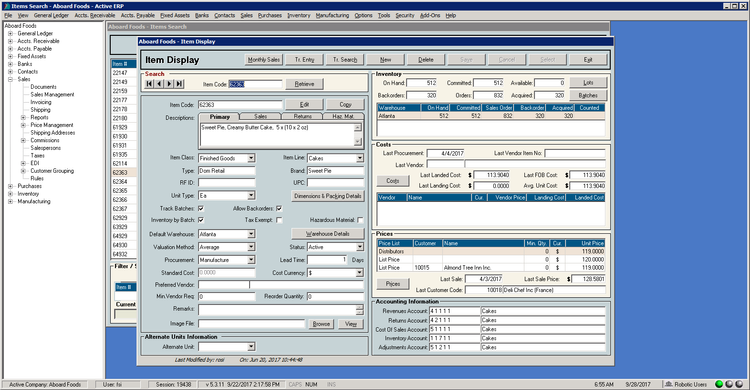Click the search Item Code input field
The height and width of the screenshot is (390, 750).
point(255,84)
